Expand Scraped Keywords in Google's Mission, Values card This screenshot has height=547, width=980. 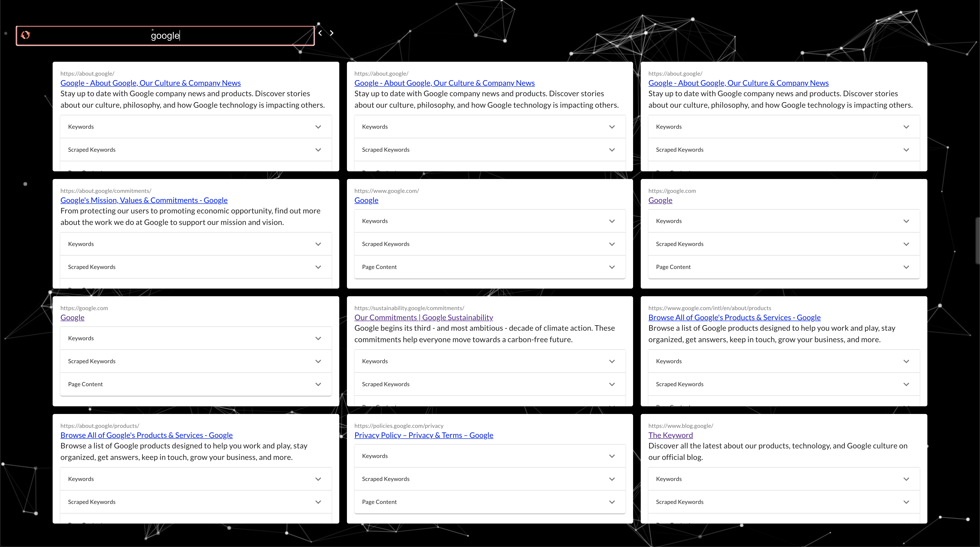tap(196, 267)
